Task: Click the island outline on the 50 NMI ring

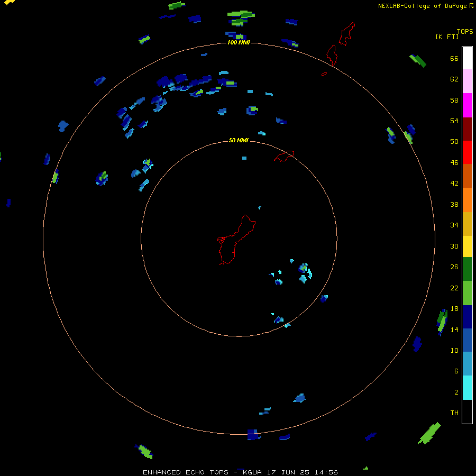Action: click(284, 156)
